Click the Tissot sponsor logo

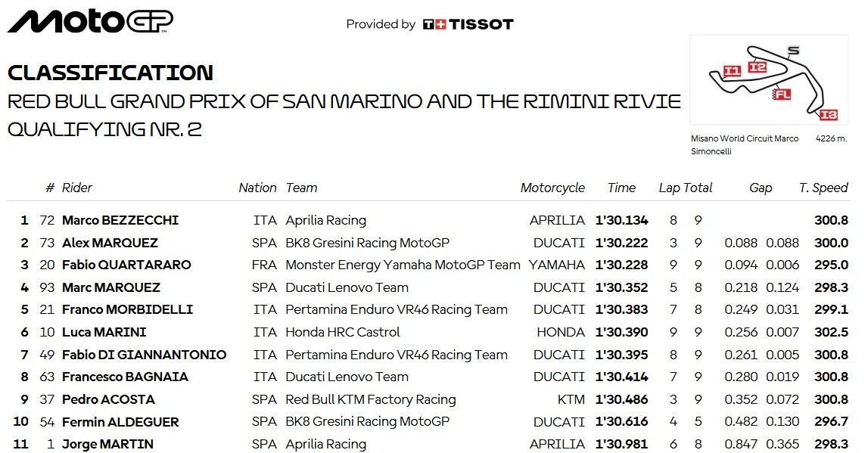click(468, 24)
